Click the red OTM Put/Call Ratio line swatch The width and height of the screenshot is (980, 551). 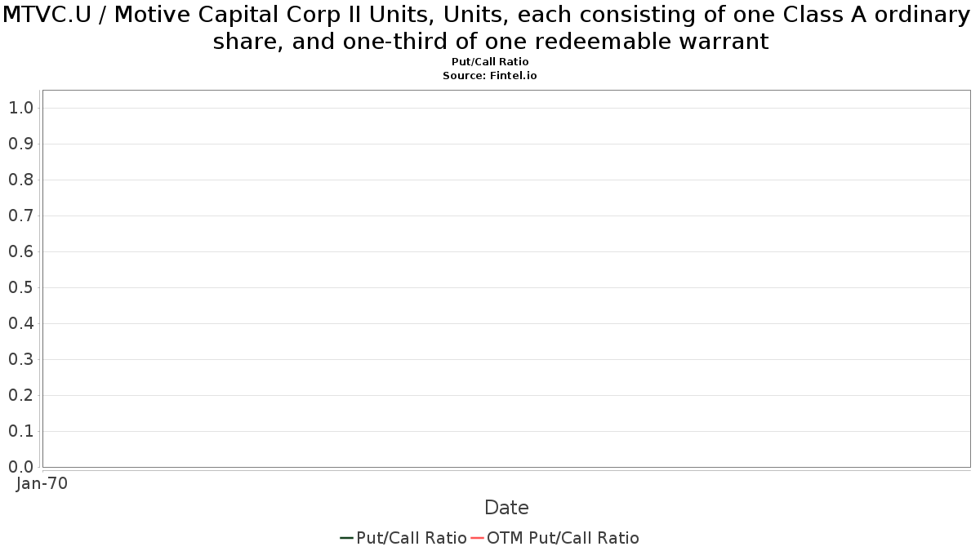click(478, 538)
